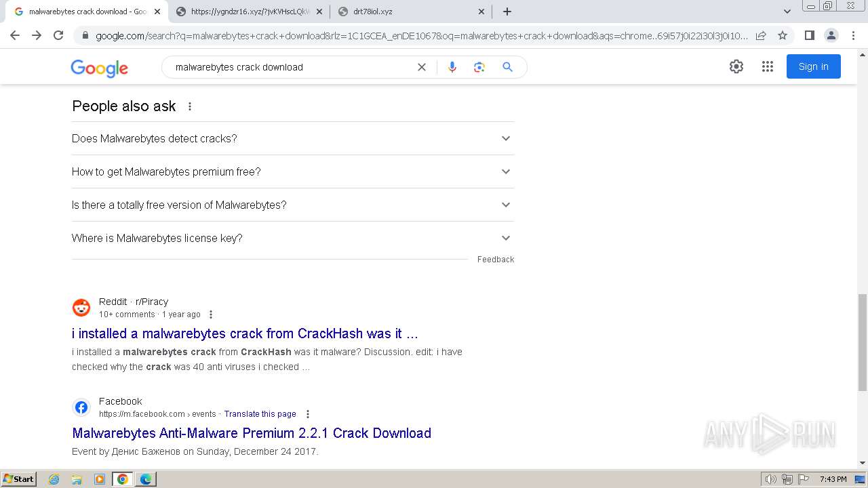Click the 7:43 PM taskbar clock
This screenshot has height=488, width=868.
[x=833, y=479]
